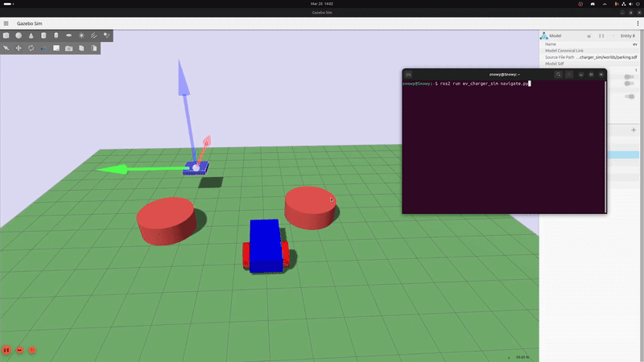This screenshot has height=362, width=644.
Task: Toggle the third switch in the model panel
Action: pos(629,97)
